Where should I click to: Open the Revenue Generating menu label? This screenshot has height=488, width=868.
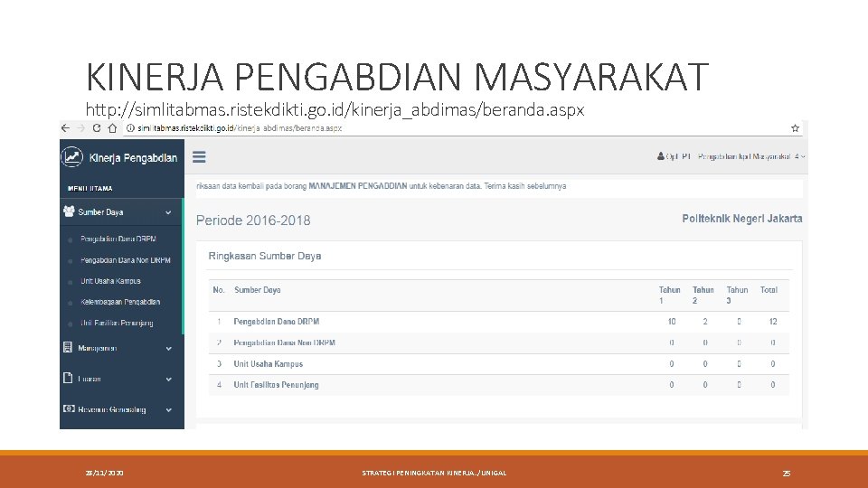click(112, 410)
